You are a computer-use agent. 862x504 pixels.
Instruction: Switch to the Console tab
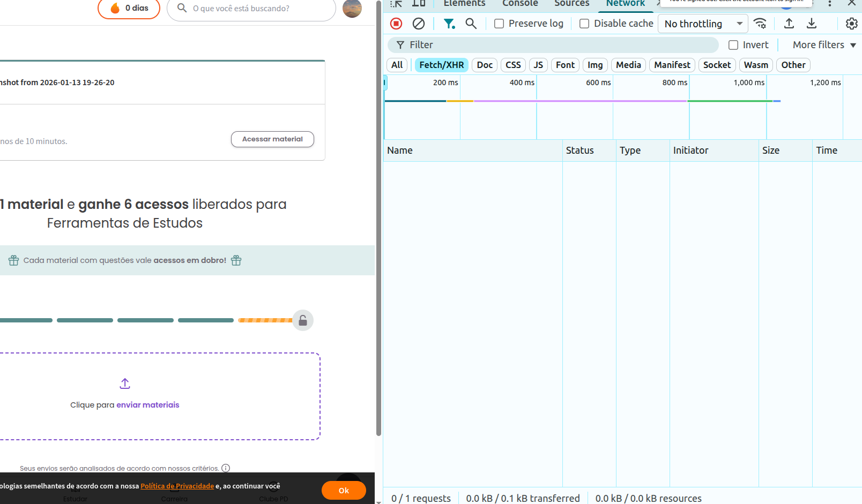tap(519, 3)
